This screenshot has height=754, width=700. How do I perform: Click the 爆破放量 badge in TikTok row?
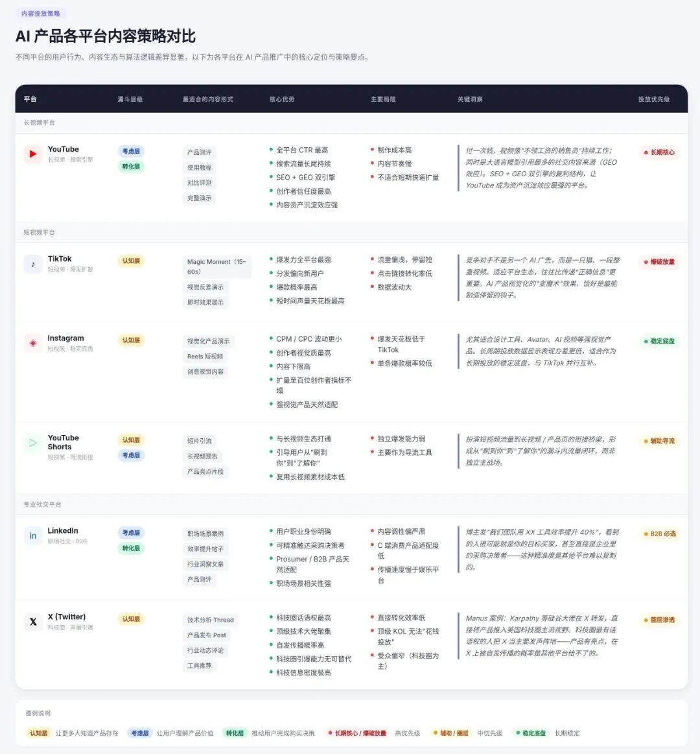point(659,262)
